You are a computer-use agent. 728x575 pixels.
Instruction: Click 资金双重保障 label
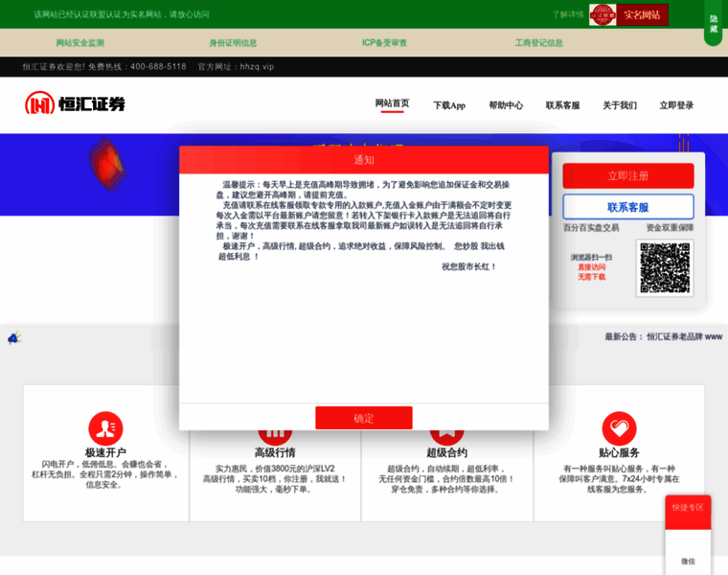coord(670,227)
